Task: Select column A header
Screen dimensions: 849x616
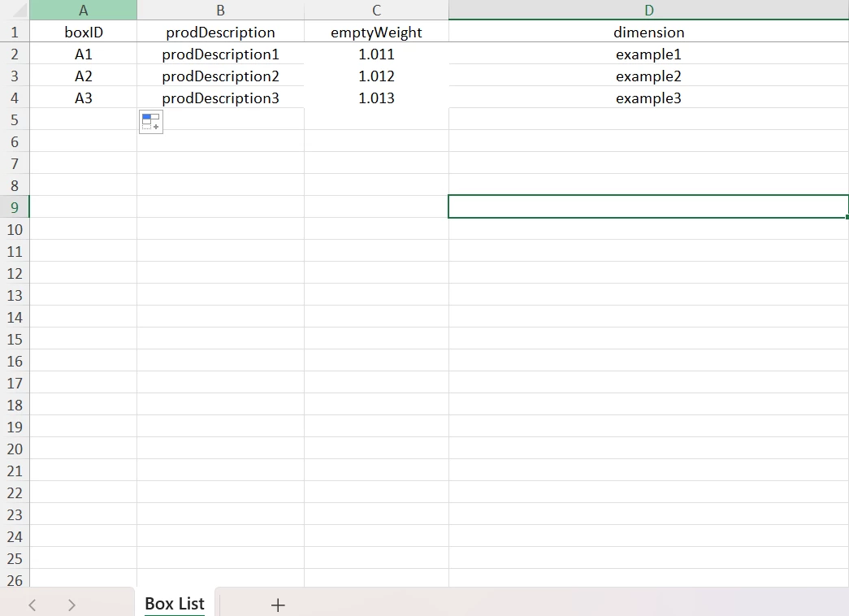Action: 84,10
